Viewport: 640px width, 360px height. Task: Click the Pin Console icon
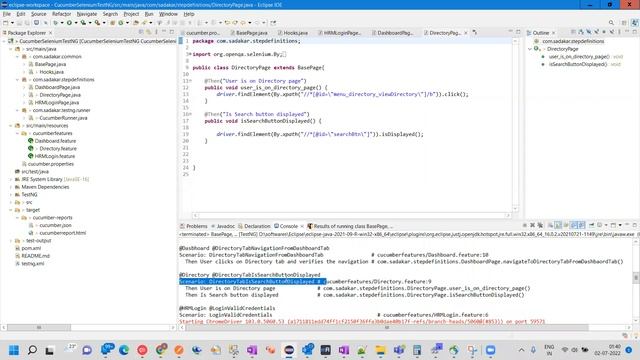(591, 225)
